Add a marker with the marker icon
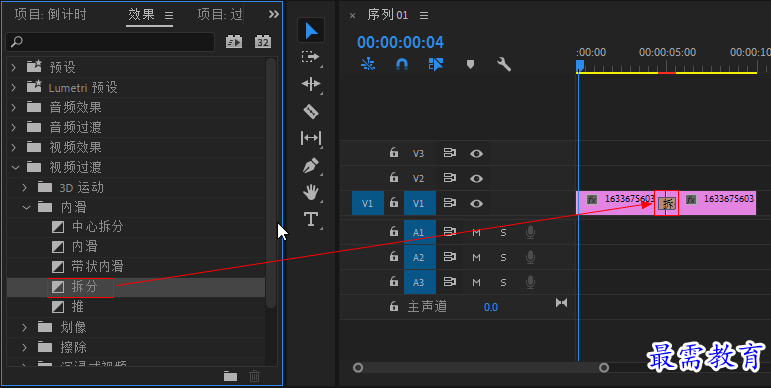Image resolution: width=771 pixels, height=388 pixels. (x=470, y=64)
